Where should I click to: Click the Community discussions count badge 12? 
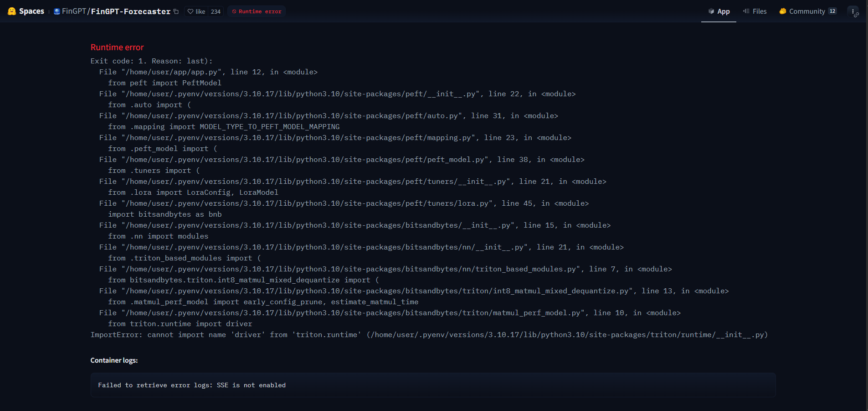pos(832,11)
